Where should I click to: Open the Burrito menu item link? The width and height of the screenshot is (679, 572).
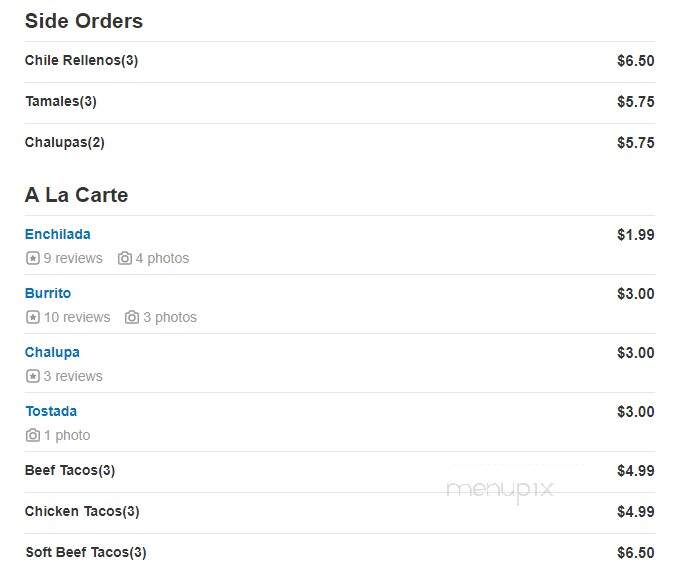[48, 293]
